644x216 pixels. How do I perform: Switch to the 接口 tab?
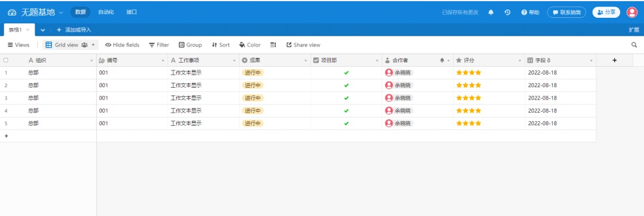(x=131, y=13)
